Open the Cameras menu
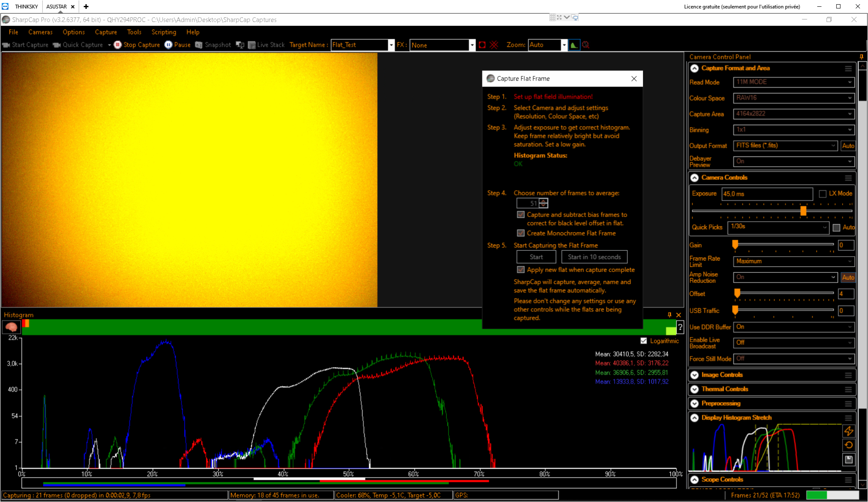This screenshot has width=868, height=502. click(40, 32)
